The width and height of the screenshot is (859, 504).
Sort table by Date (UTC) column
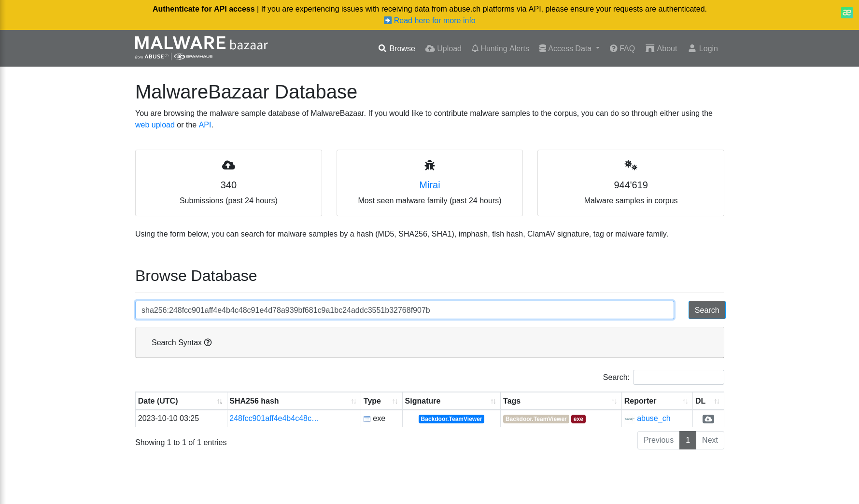(x=181, y=401)
